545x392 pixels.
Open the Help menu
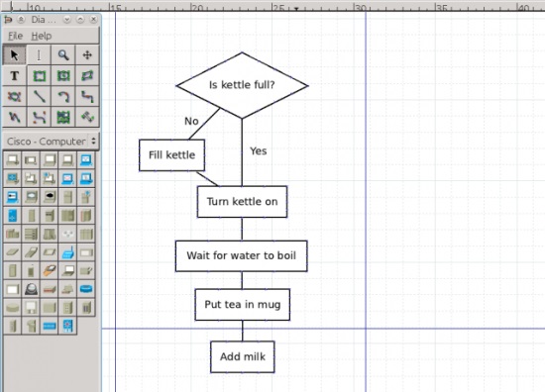click(42, 36)
